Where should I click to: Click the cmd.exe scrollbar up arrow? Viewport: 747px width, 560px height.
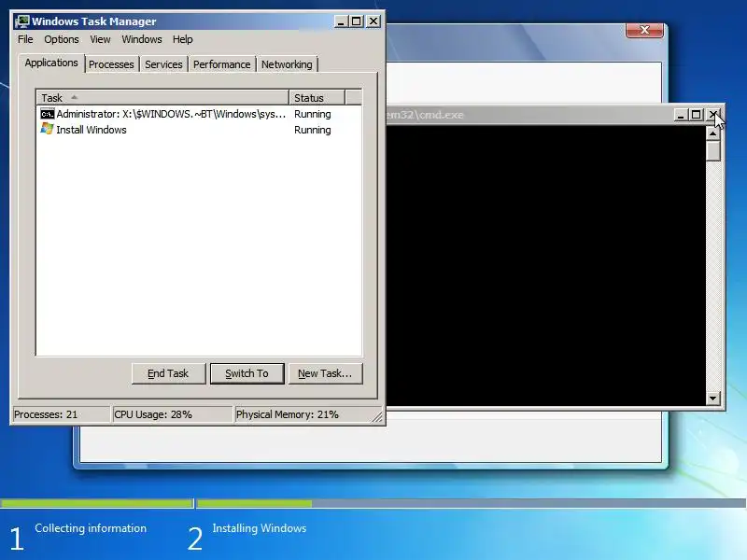(712, 133)
